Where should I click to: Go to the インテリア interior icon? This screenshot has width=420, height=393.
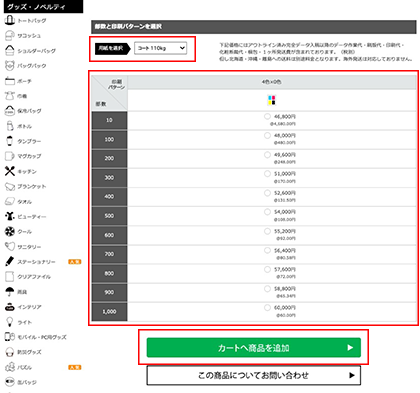10,307
